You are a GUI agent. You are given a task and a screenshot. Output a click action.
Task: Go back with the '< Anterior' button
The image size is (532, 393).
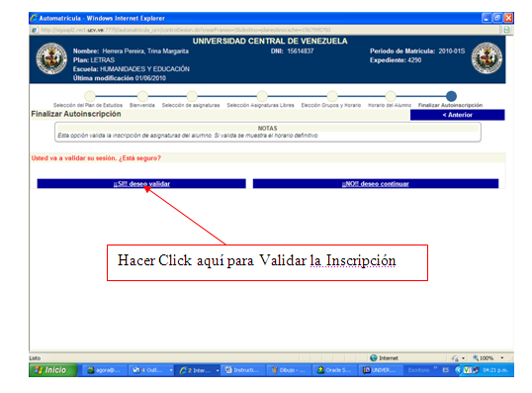(x=458, y=115)
